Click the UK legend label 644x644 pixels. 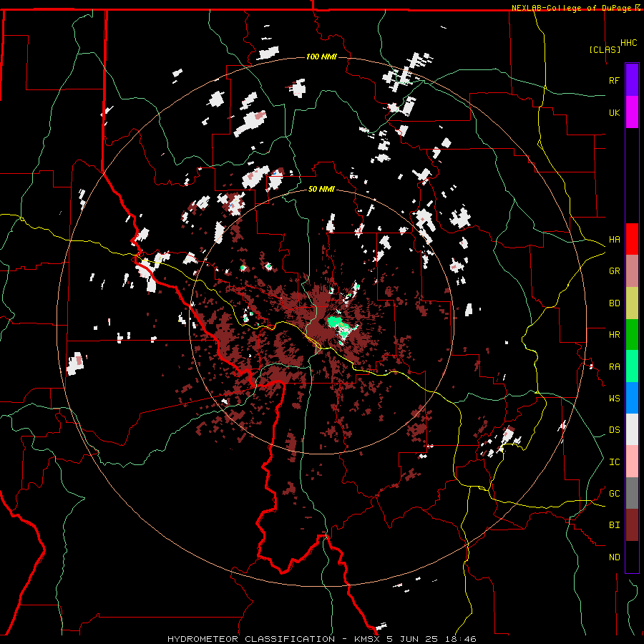coord(614,112)
